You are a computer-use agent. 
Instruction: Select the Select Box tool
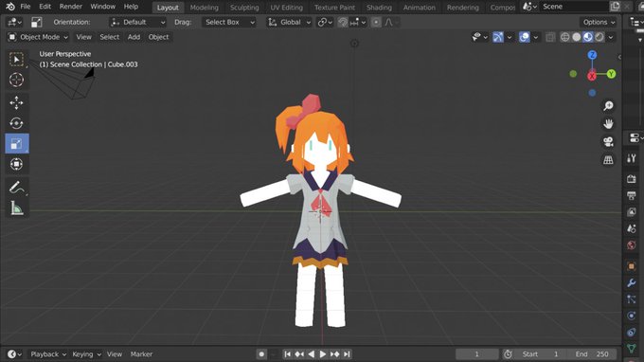pyautogui.click(x=16, y=60)
